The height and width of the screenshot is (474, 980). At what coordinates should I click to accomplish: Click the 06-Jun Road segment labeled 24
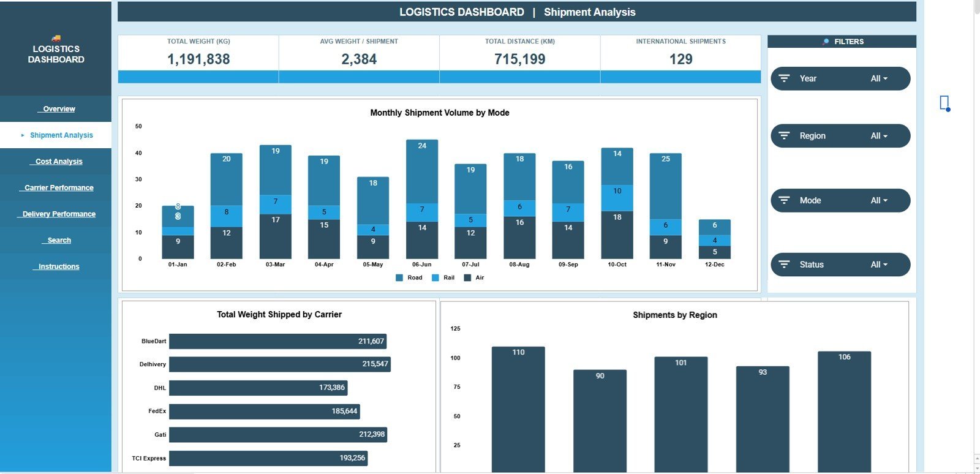click(422, 171)
